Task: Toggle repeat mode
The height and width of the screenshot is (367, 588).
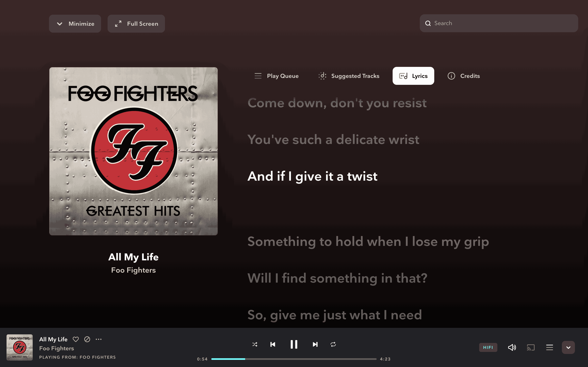Action: pyautogui.click(x=333, y=344)
